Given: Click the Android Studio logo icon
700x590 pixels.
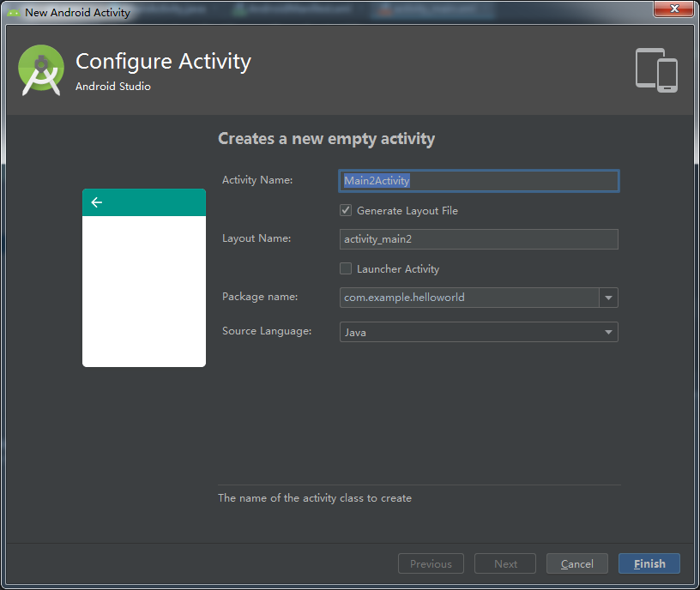Looking at the screenshot, I should (41, 70).
